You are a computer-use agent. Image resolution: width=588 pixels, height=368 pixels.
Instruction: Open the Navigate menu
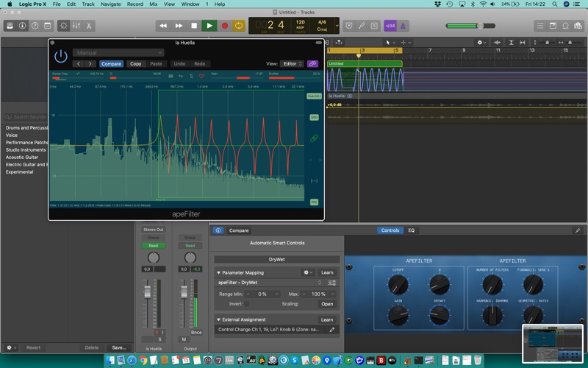tap(111, 4)
